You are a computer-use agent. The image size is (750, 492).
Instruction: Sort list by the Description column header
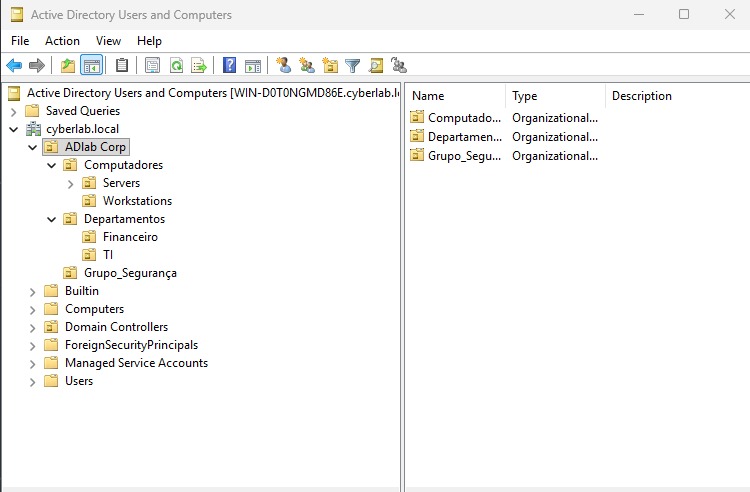pyautogui.click(x=677, y=96)
